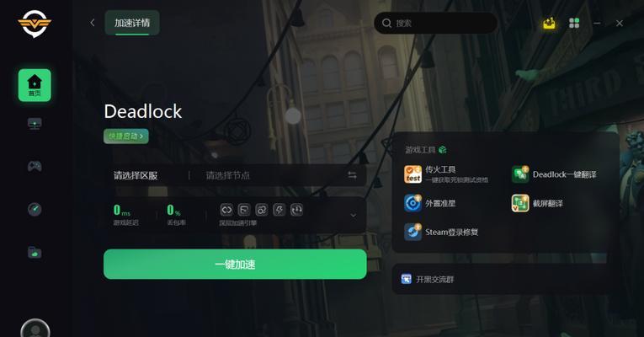Click the 快捷启动 quick launch button
This screenshot has height=337, width=644.
click(x=125, y=136)
